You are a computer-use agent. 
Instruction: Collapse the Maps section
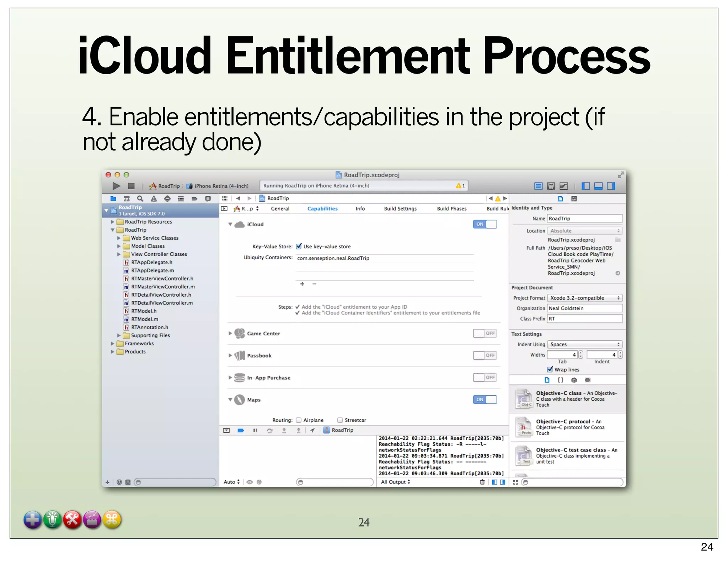(230, 400)
